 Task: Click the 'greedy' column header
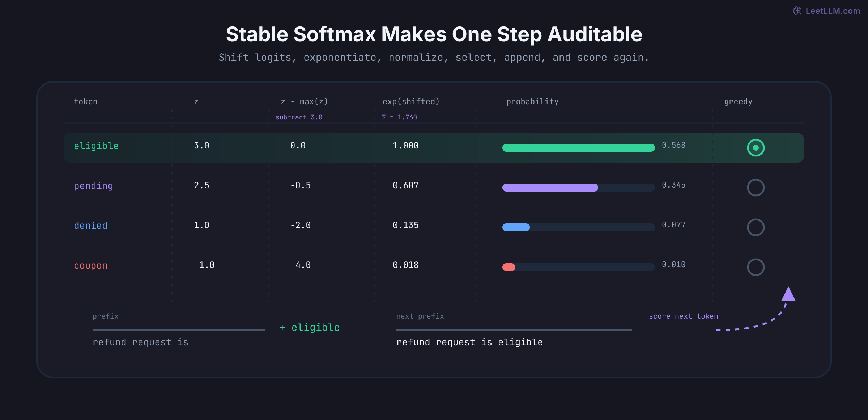(738, 102)
